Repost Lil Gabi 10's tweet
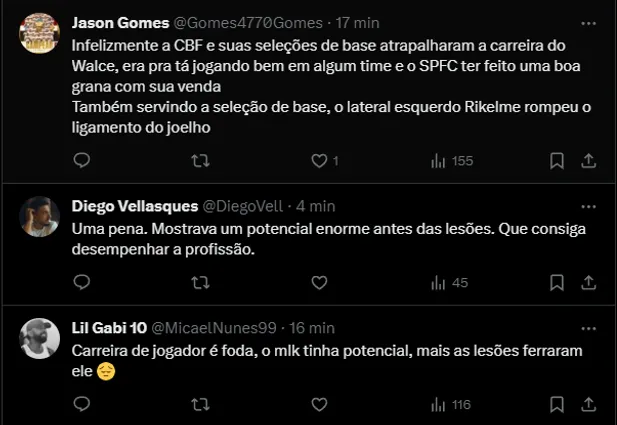Screen dimensions: 617x425 tap(200, 405)
